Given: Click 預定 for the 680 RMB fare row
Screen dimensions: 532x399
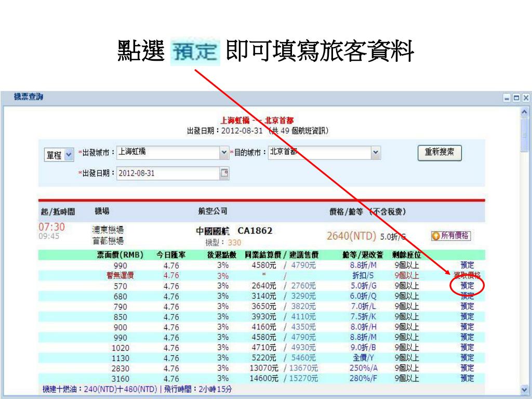Looking at the screenshot, I should click(x=467, y=296).
